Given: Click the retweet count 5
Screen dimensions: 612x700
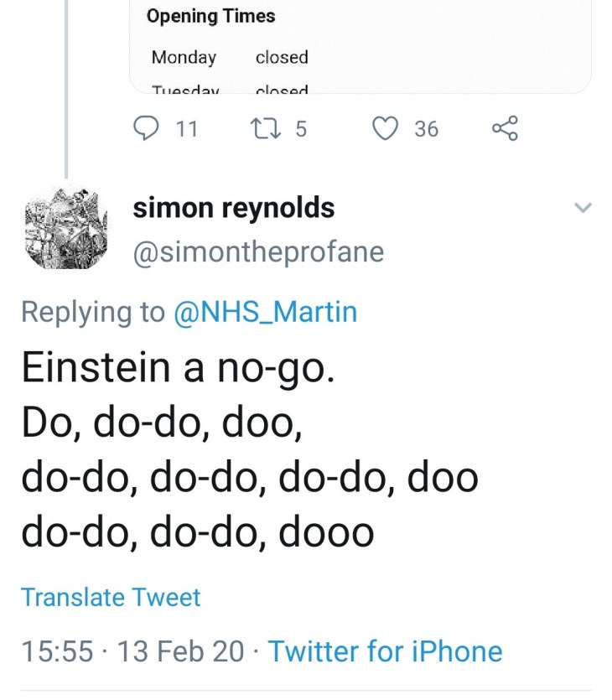Looking at the screenshot, I should (301, 128).
